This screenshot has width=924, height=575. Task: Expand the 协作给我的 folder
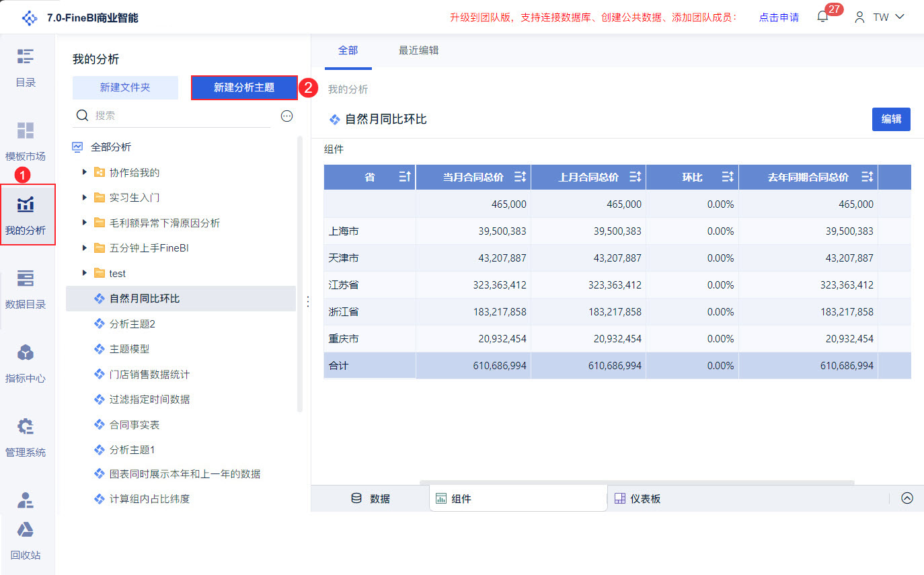point(85,172)
